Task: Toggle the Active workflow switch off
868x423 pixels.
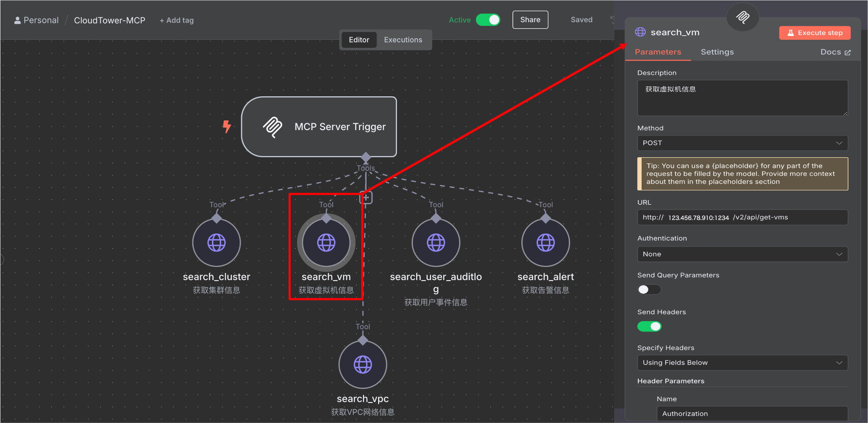Action: [488, 20]
